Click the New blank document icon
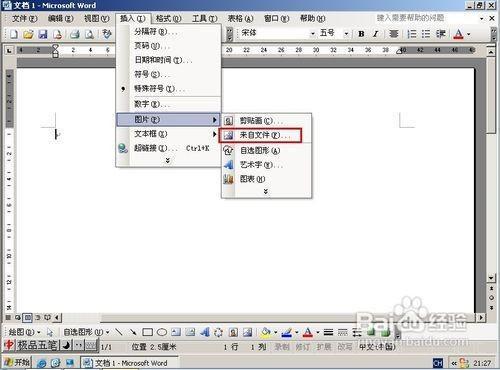 click(14, 34)
